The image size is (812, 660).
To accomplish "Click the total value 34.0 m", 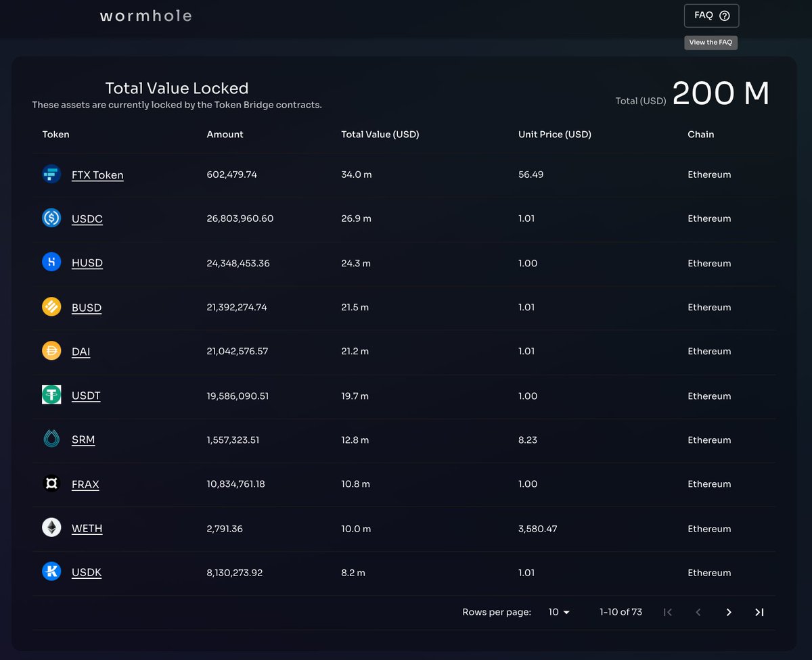I will [357, 174].
